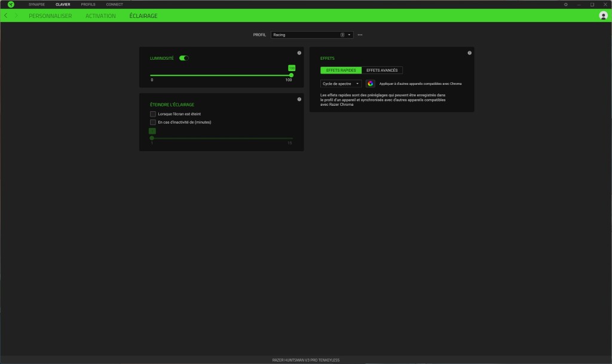Click the inactivity minutes slider handle
The height and width of the screenshot is (364, 612).
pyautogui.click(x=152, y=138)
